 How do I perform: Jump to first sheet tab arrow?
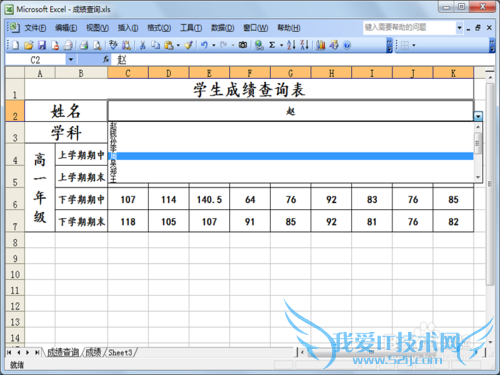click(x=9, y=352)
